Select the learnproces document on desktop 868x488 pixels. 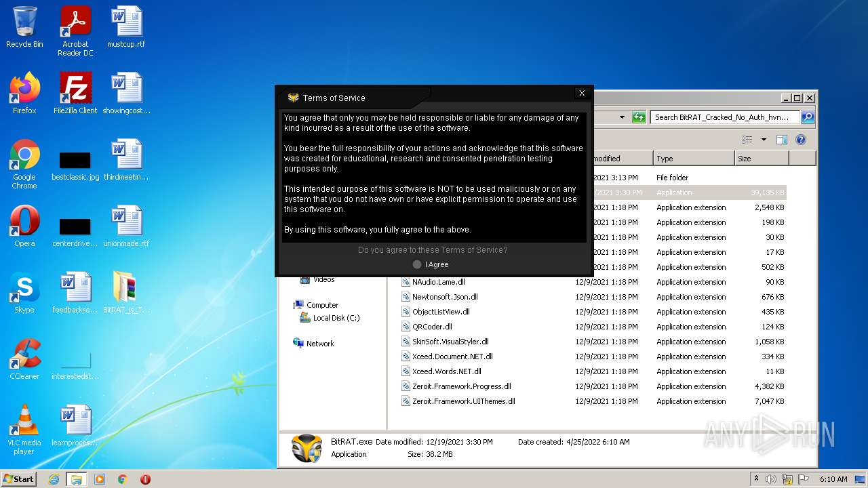tap(75, 426)
